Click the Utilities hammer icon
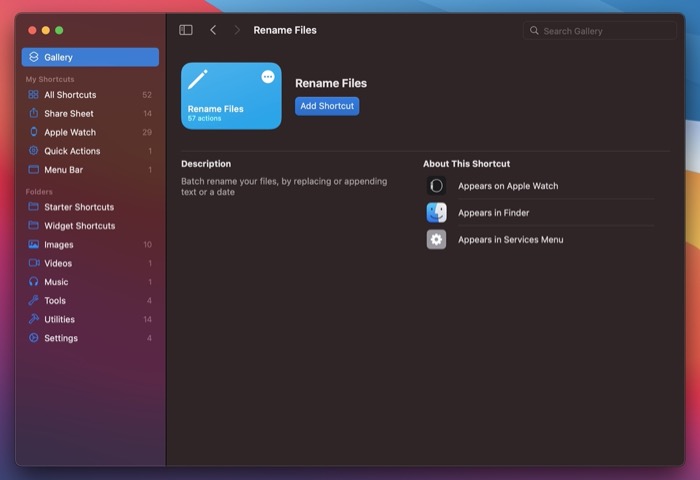700x480 pixels. 33,319
